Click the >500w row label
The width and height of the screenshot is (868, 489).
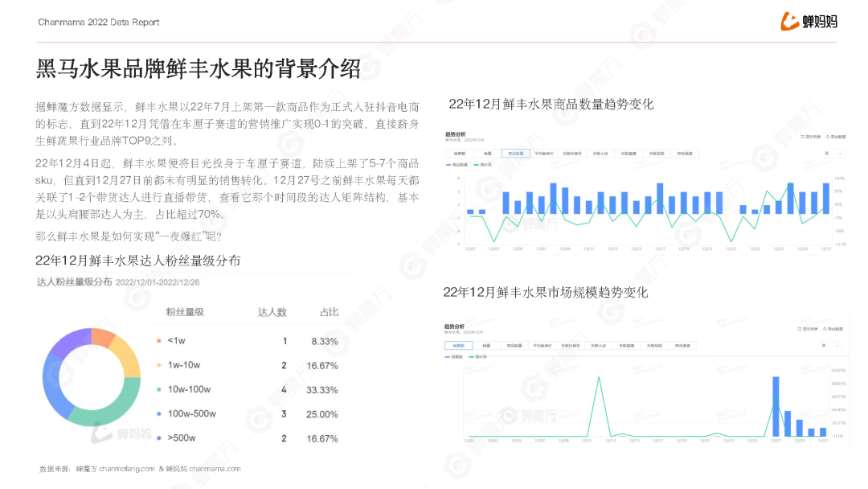click(182, 438)
